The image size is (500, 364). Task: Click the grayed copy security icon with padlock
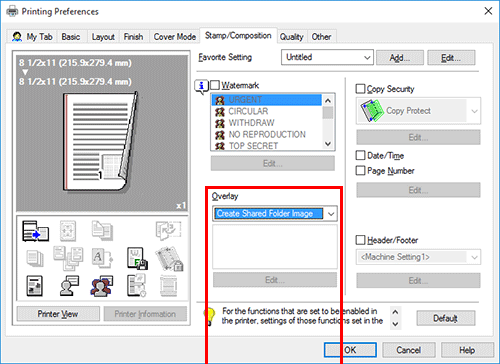click(x=169, y=259)
